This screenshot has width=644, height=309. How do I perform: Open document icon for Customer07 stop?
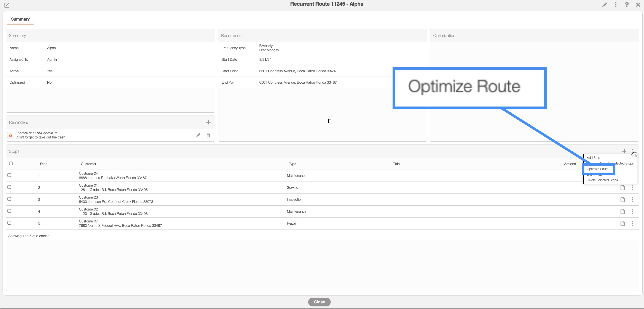622,223
